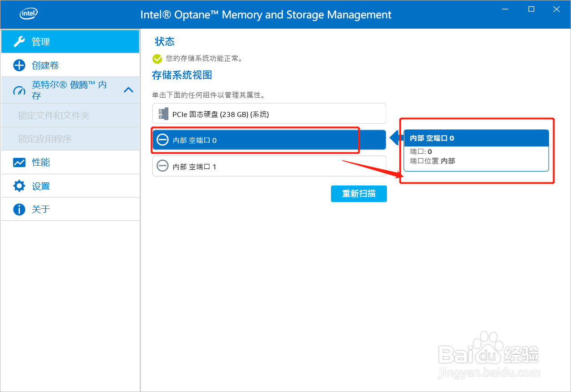Click the empty-port icon for 内部 空端口 1
571x392 pixels.
pos(163,166)
